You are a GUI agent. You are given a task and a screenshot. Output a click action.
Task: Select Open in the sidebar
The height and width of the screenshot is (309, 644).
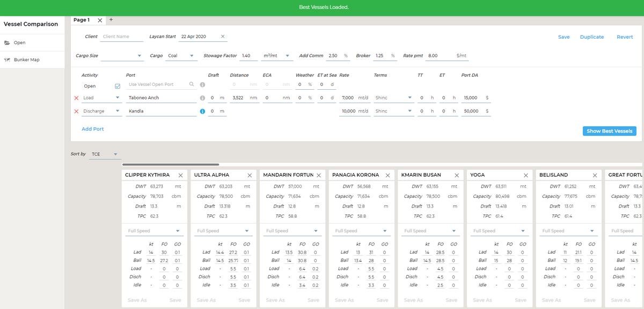tap(32, 42)
